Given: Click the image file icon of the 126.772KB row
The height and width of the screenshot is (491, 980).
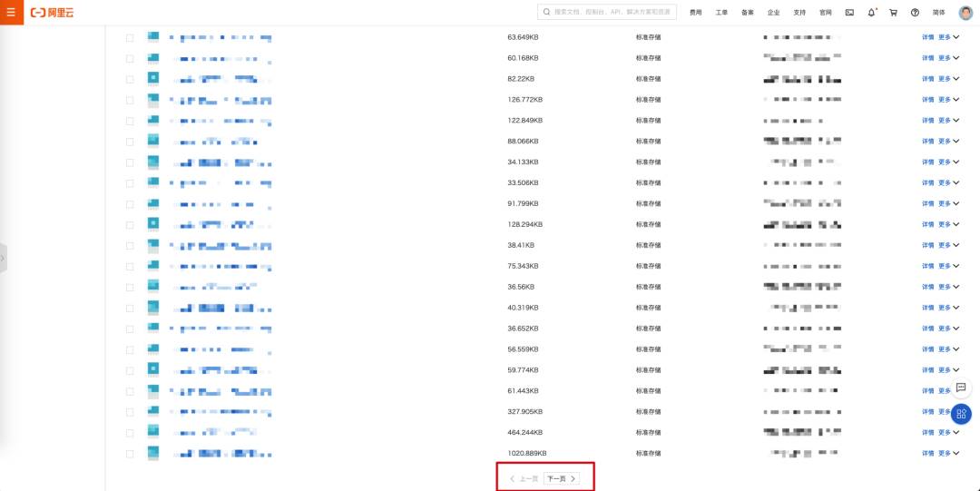Looking at the screenshot, I should tap(153, 100).
